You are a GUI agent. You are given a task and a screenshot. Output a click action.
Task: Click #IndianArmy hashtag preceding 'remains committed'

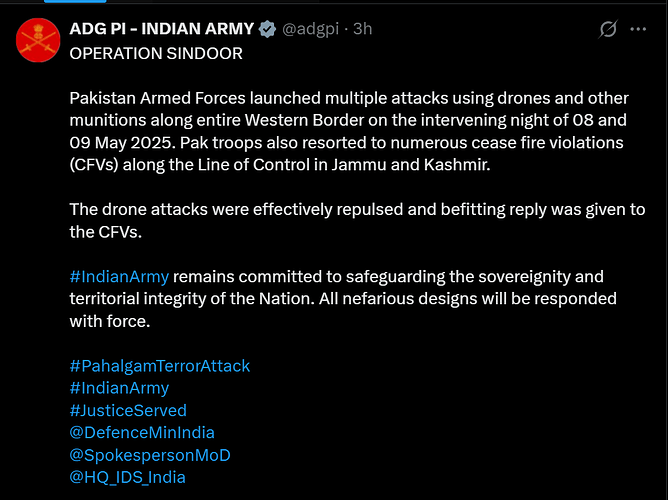tap(119, 276)
